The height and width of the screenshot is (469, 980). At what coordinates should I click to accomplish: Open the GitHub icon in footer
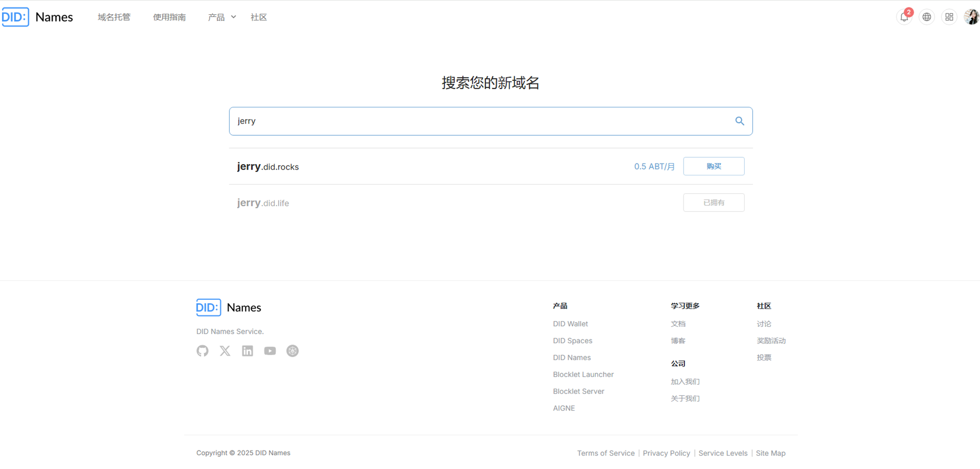coord(202,351)
